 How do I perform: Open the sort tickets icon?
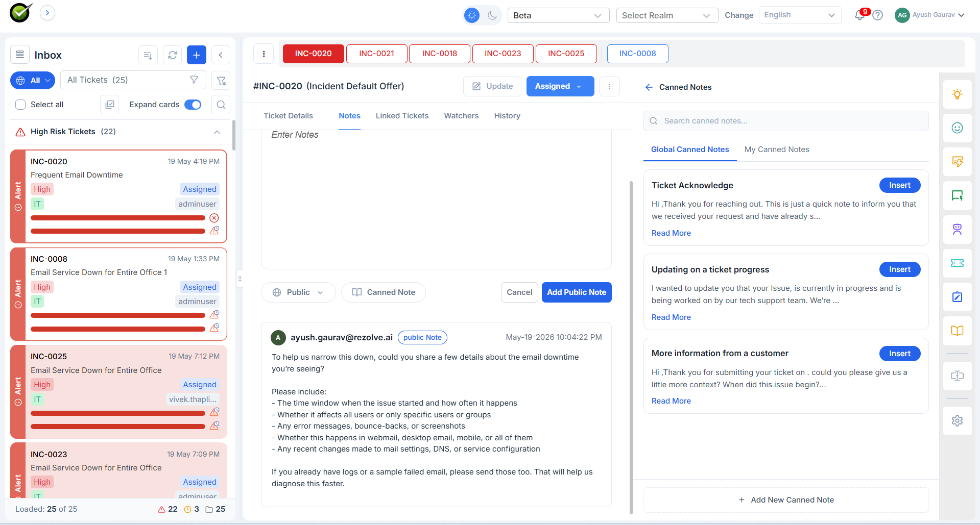148,55
